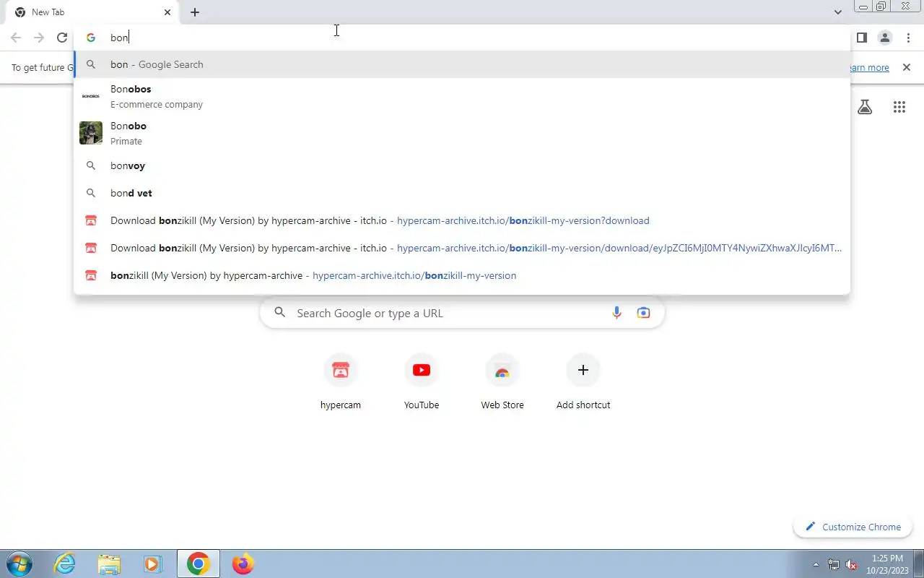Select the New Tab tab

click(x=92, y=12)
